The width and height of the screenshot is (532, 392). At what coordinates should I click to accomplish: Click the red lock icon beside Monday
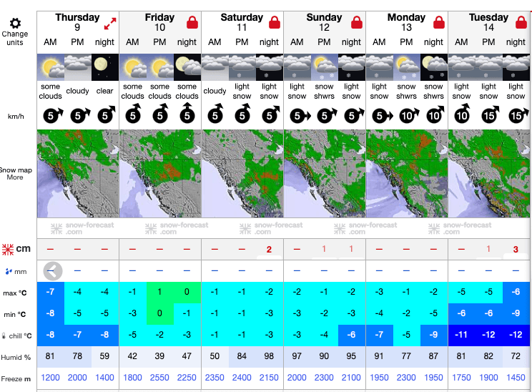(x=439, y=23)
